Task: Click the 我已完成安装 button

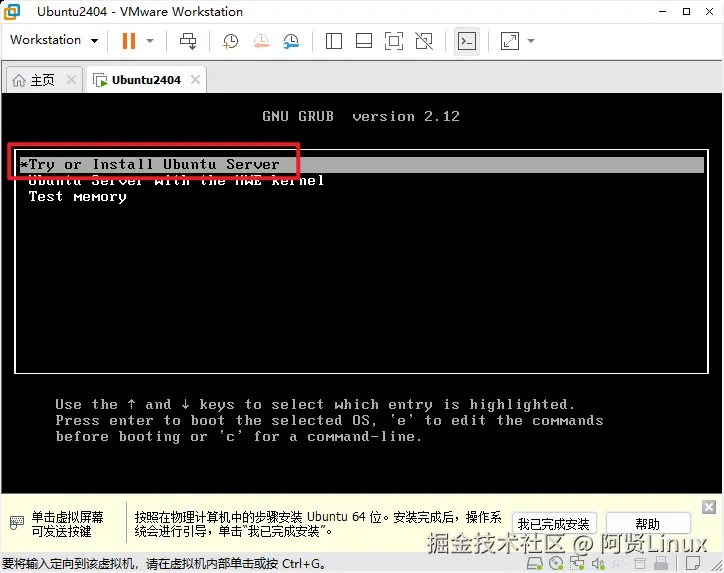Action: 554,524
